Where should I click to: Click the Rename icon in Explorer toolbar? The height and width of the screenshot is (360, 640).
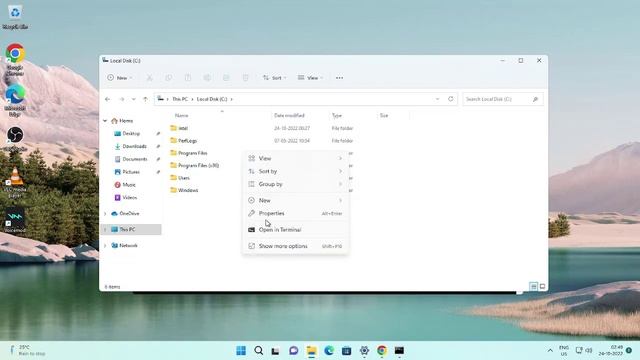coord(207,78)
